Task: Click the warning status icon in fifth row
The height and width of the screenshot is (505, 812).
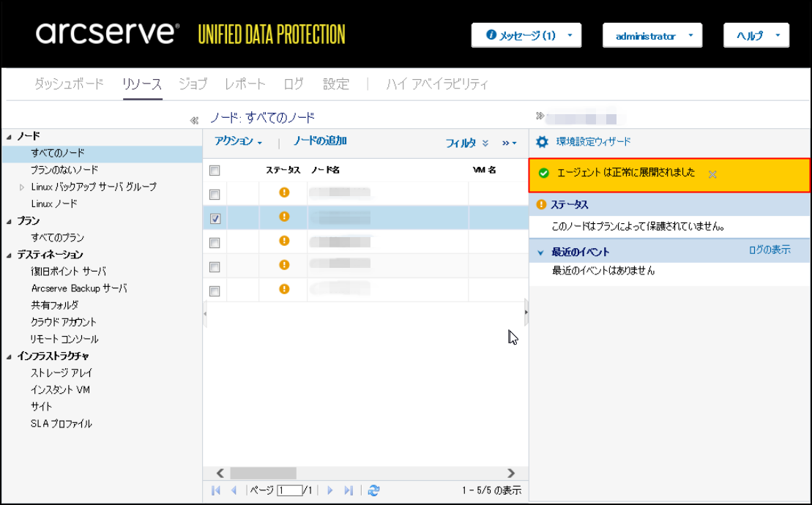Action: (284, 288)
